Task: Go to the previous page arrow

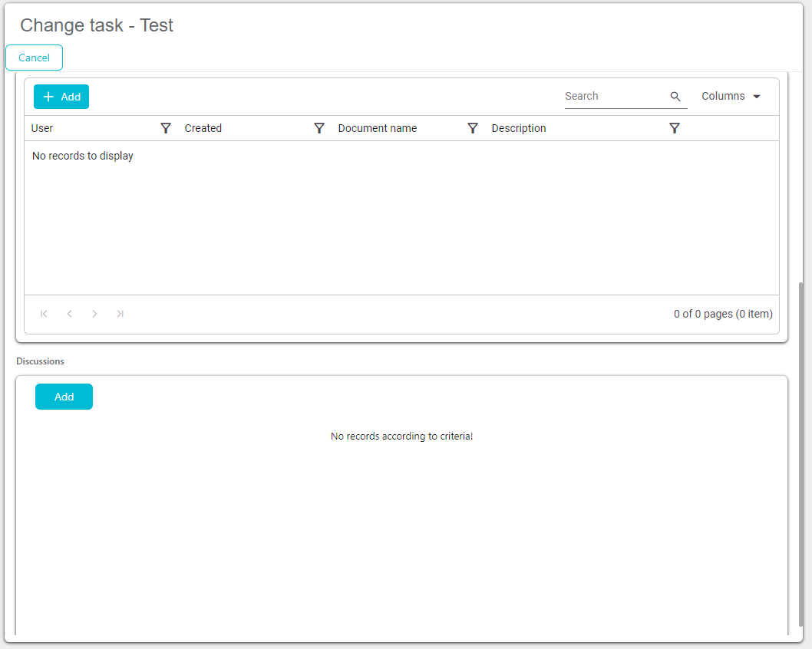Action: 70,314
